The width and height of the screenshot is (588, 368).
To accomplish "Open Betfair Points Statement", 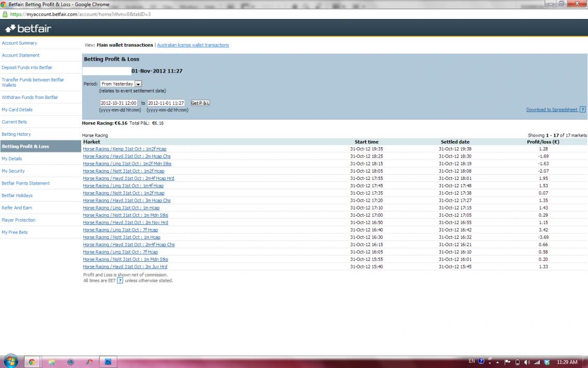I will coord(25,183).
